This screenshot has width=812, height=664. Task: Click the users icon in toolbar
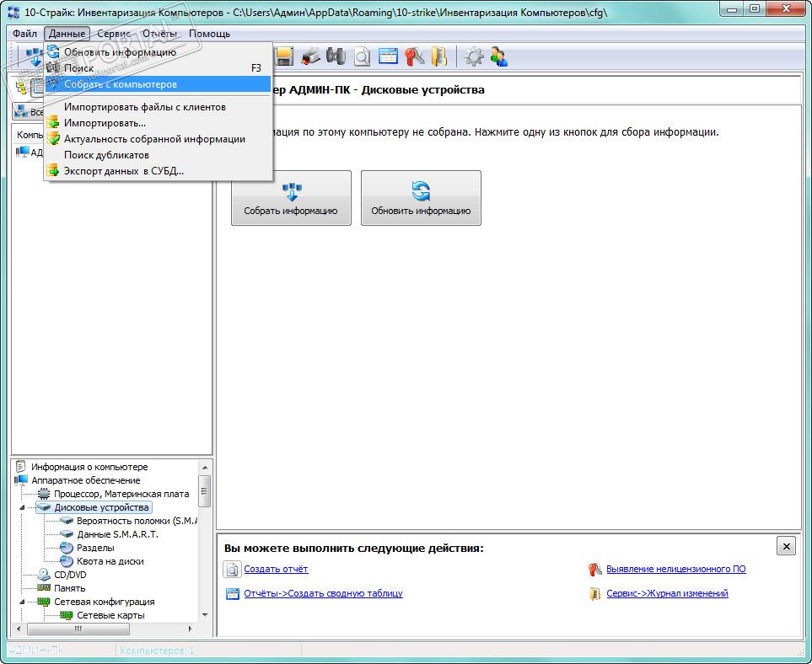coord(498,56)
